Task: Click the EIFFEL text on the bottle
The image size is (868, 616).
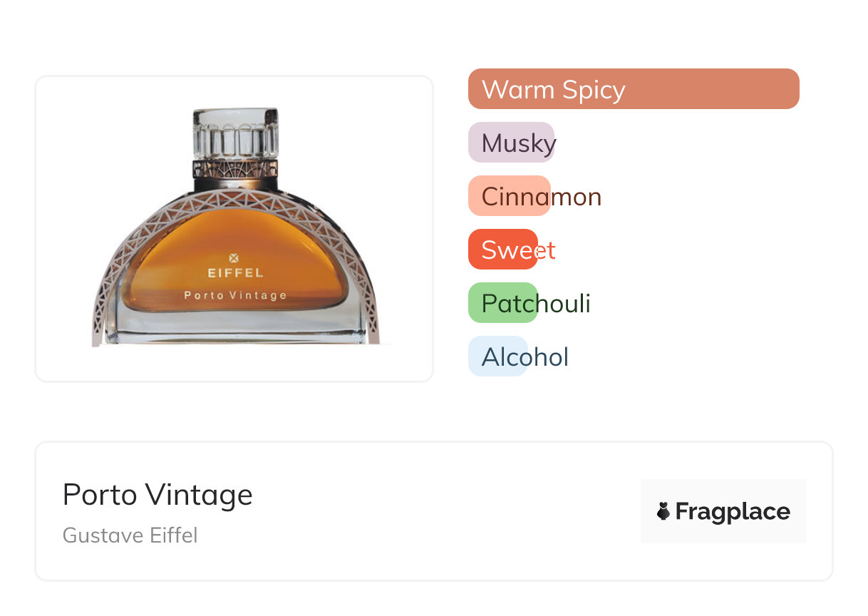Action: click(235, 272)
